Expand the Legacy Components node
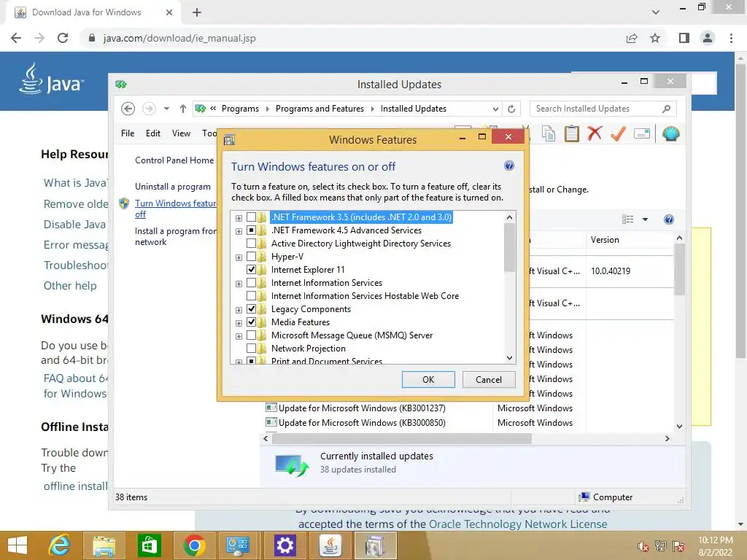The image size is (747, 560). coord(239,310)
